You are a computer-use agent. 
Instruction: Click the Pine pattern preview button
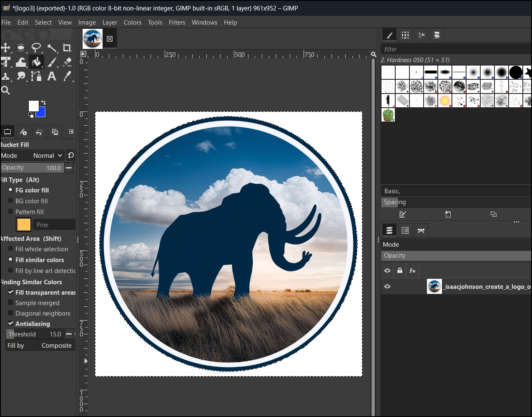coord(24,225)
